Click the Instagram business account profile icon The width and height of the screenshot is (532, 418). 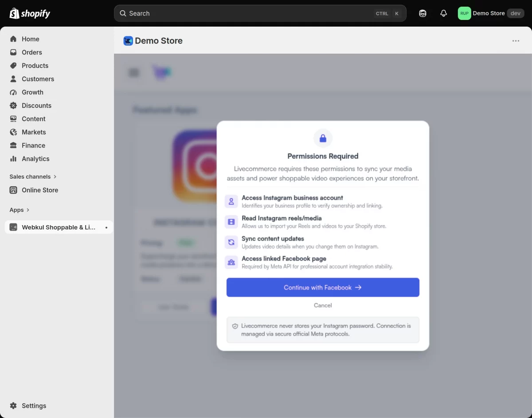click(231, 202)
